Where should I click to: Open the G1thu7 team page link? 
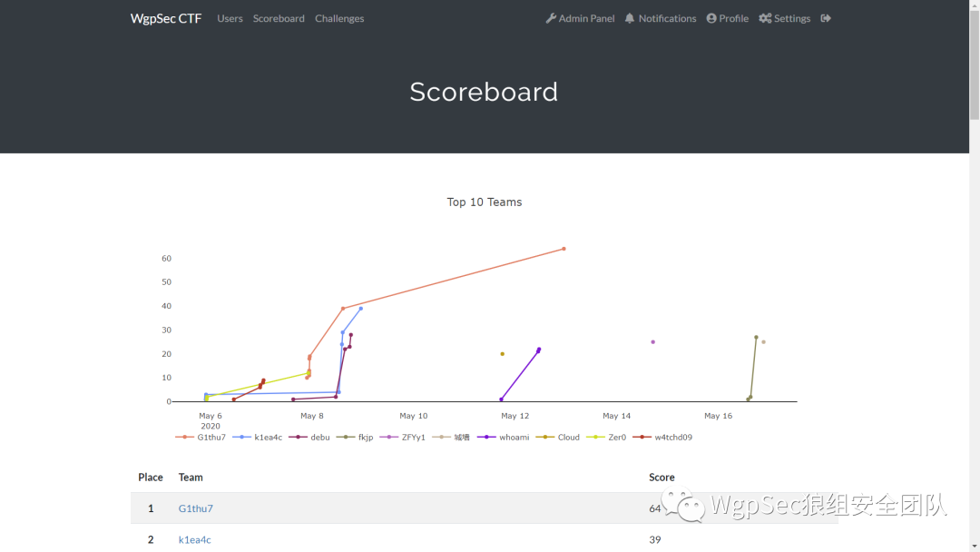195,508
